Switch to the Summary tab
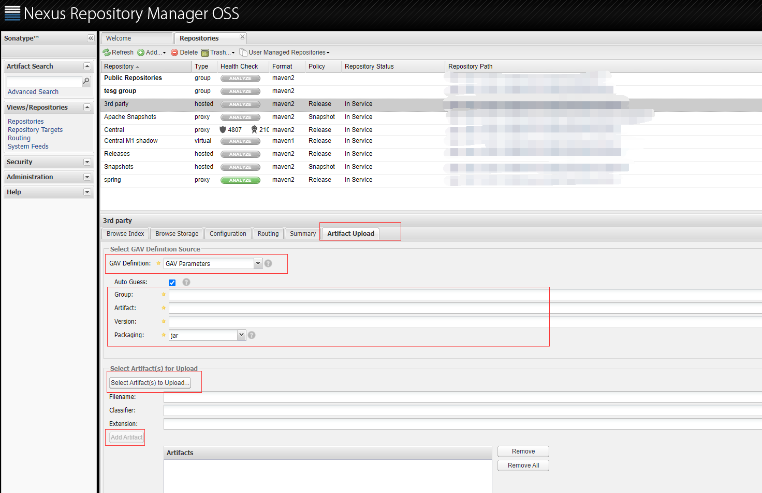Viewport: 762px width, 493px height. pyautogui.click(x=303, y=234)
